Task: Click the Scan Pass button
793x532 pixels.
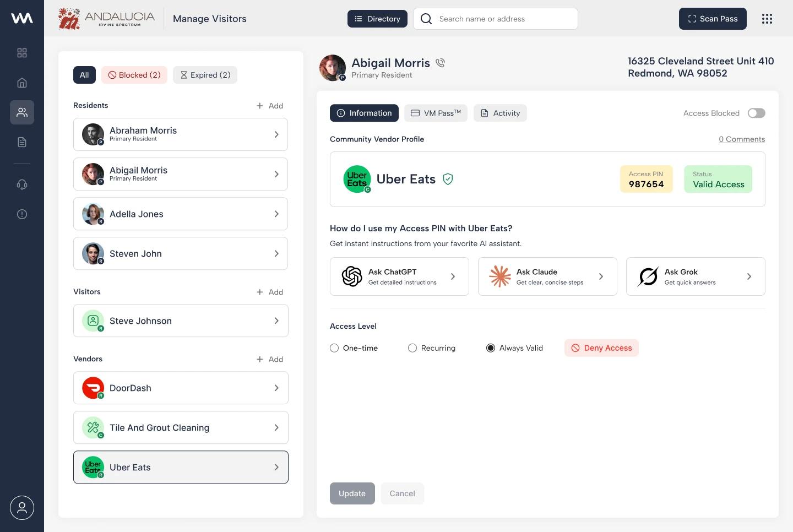Action: tap(713, 19)
